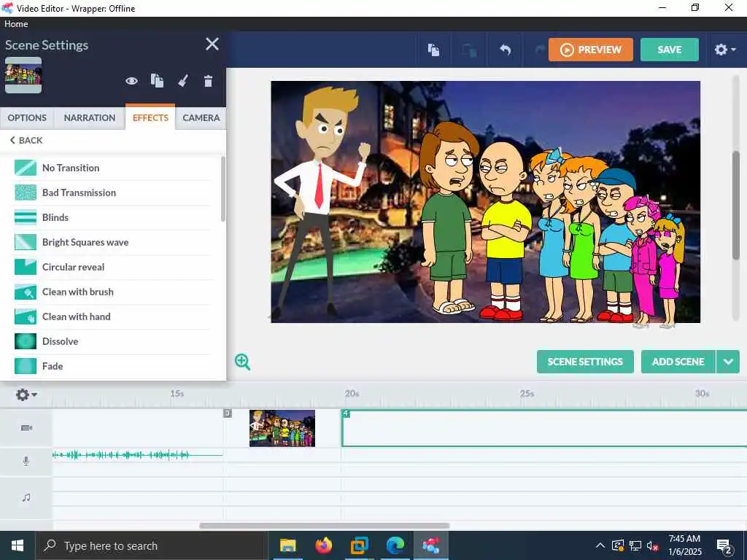Select the Bad Transmission transition
This screenshot has height=560, width=747.
pos(112,192)
